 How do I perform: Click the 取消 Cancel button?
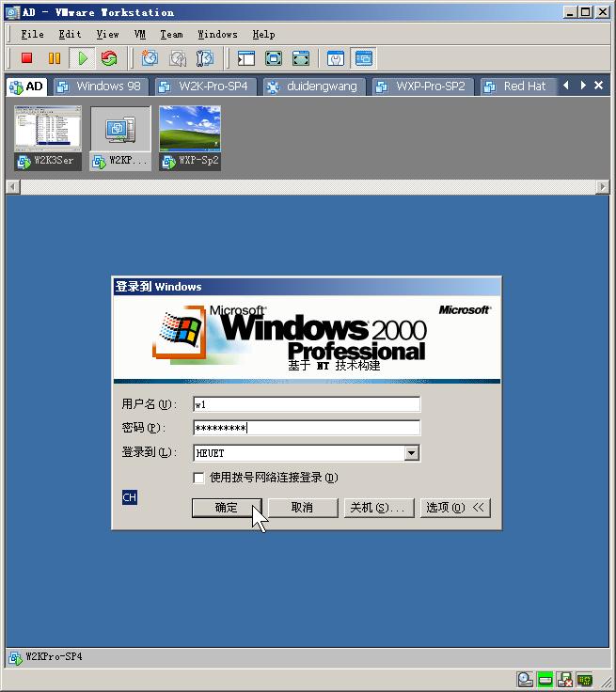(303, 508)
